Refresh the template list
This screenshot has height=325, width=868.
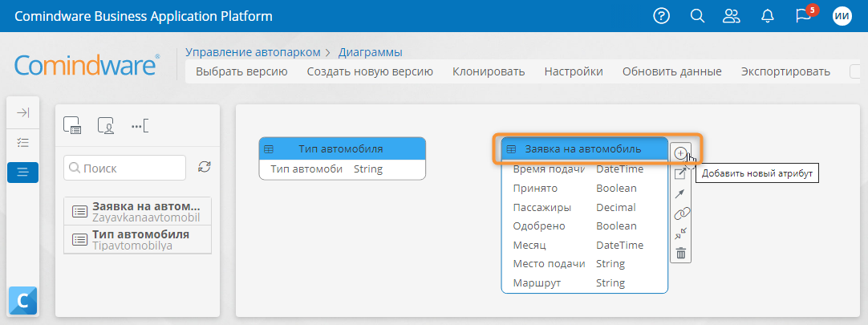pyautogui.click(x=205, y=167)
